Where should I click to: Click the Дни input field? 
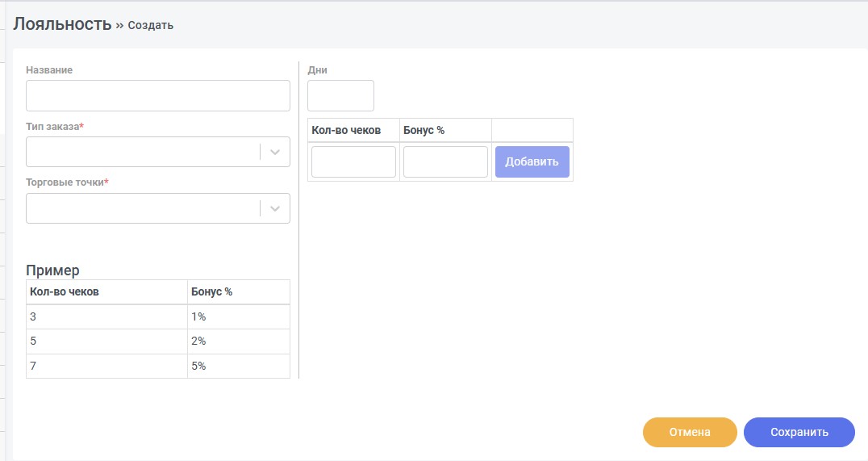[340, 96]
